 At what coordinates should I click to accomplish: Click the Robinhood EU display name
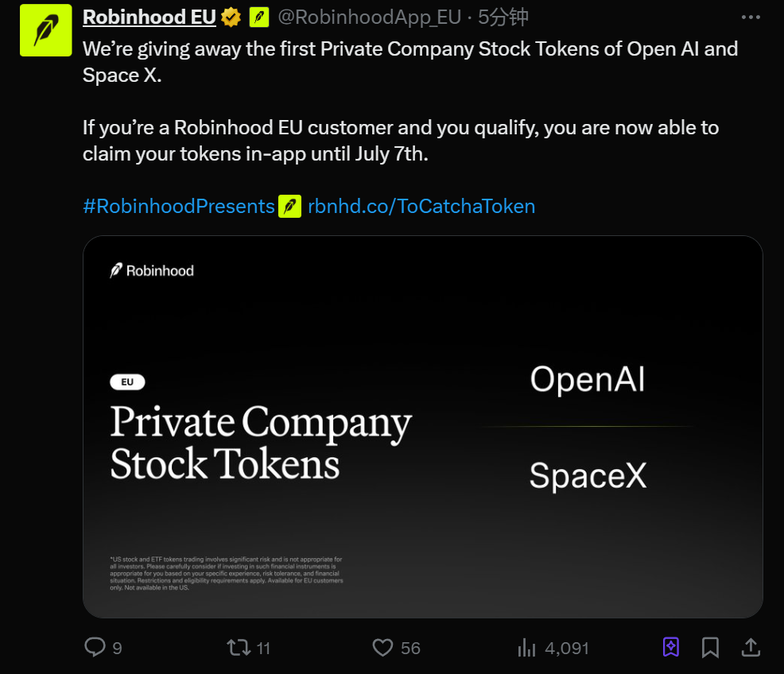click(148, 16)
